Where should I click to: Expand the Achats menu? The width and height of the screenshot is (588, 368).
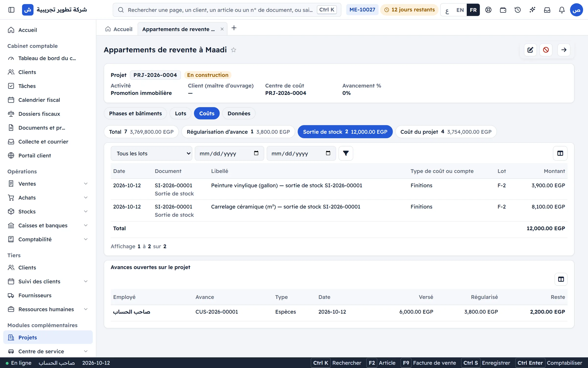click(48, 198)
